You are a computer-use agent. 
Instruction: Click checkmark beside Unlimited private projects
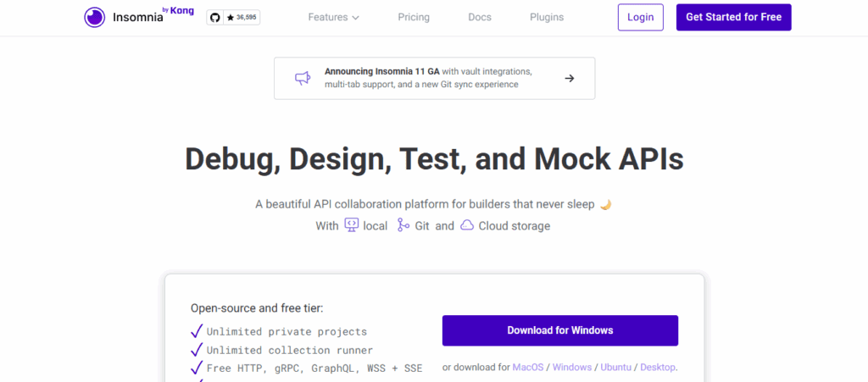pyautogui.click(x=197, y=331)
